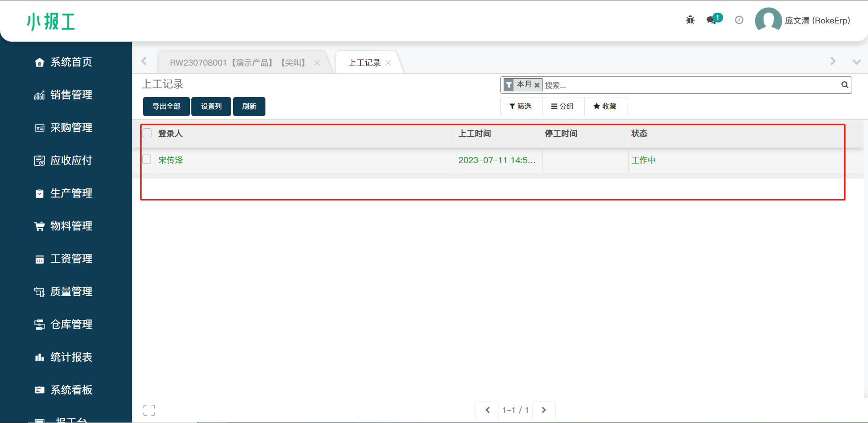Close the 上工记录 tab

pos(388,63)
